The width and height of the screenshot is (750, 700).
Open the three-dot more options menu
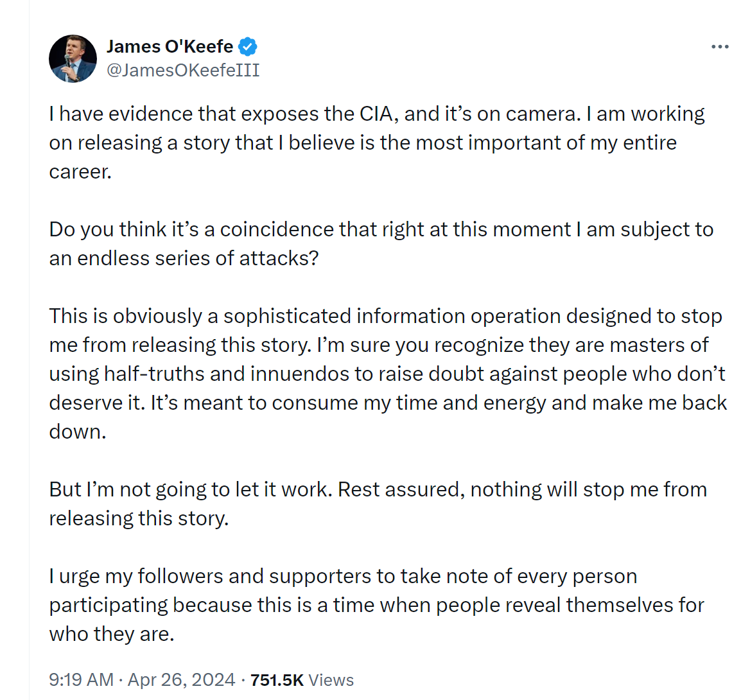(x=720, y=47)
